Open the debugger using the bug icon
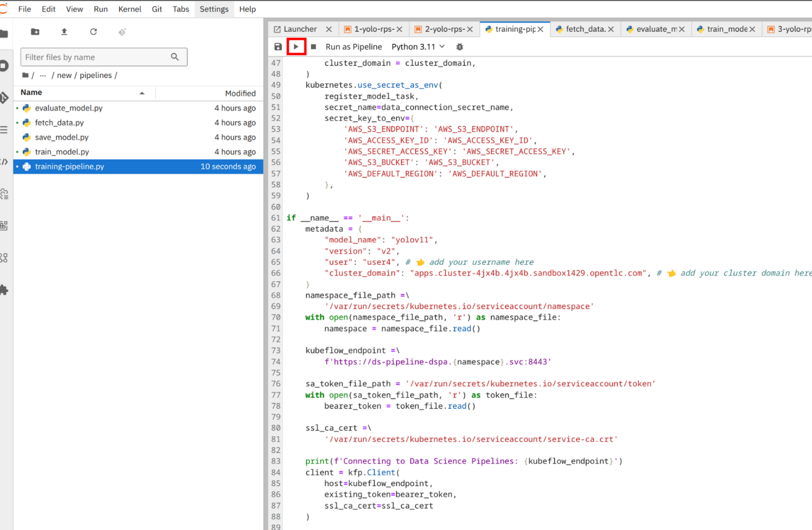 (459, 47)
